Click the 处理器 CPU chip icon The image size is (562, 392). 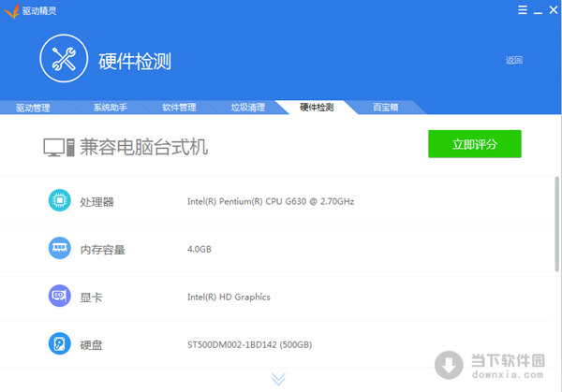click(60, 200)
